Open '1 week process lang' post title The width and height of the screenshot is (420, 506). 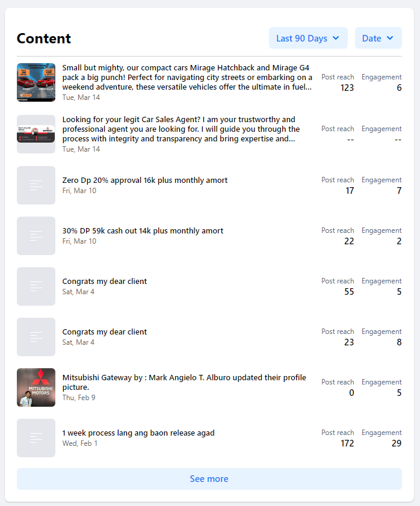[138, 433]
